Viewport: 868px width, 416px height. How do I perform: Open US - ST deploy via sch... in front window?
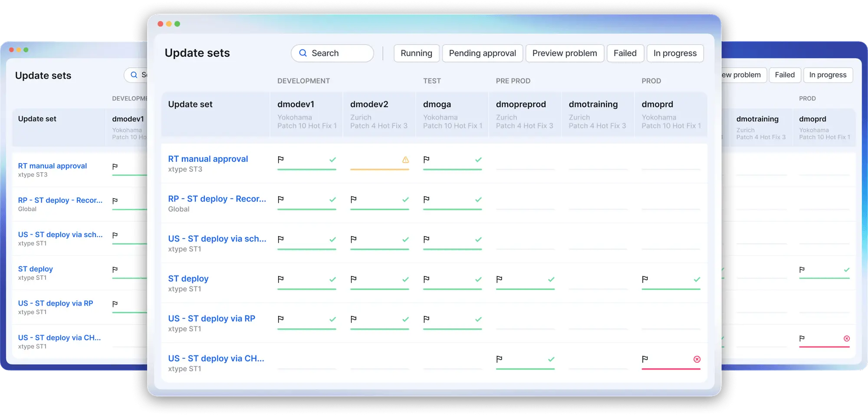point(217,239)
